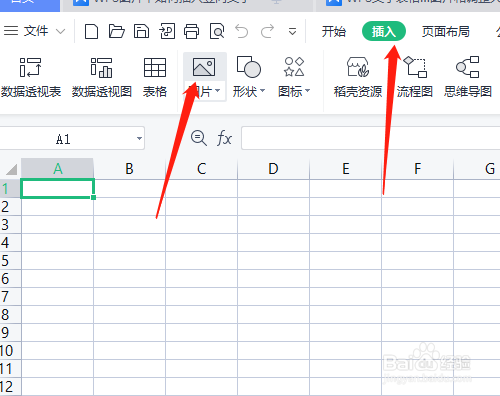This screenshot has height=396, width=500.
Task: Click the select-all corner triangle
Action: click(x=11, y=169)
